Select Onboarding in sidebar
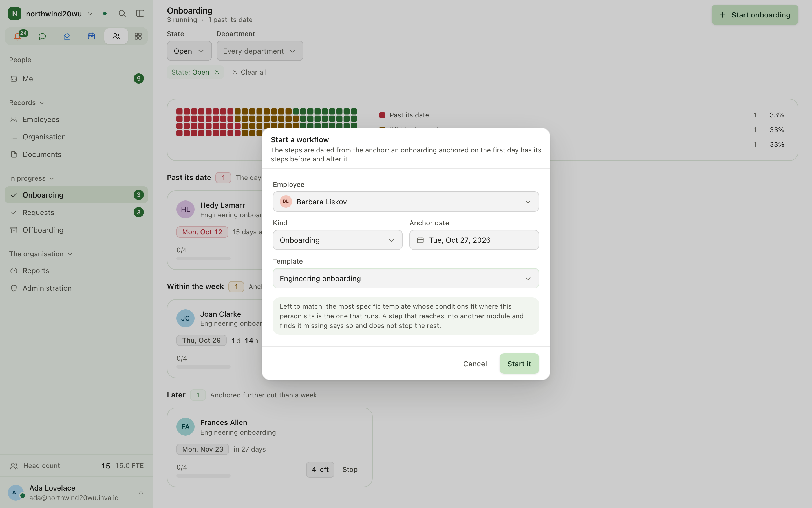 pos(76,195)
